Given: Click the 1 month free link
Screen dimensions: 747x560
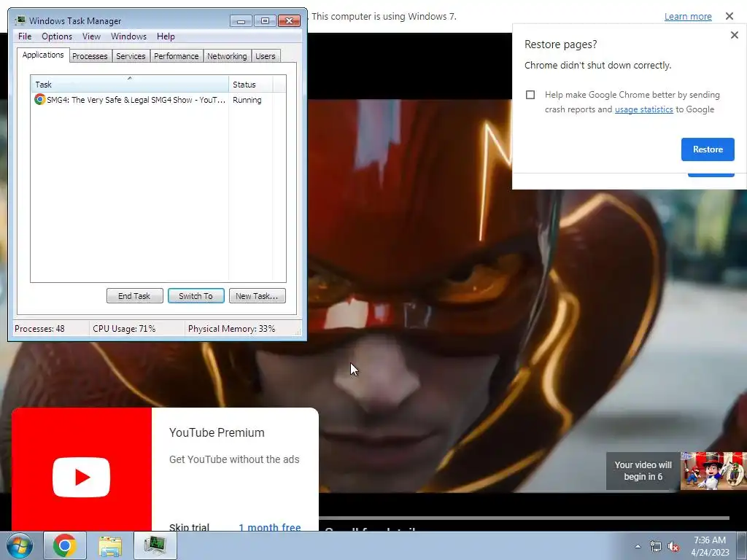Looking at the screenshot, I should click(270, 527).
